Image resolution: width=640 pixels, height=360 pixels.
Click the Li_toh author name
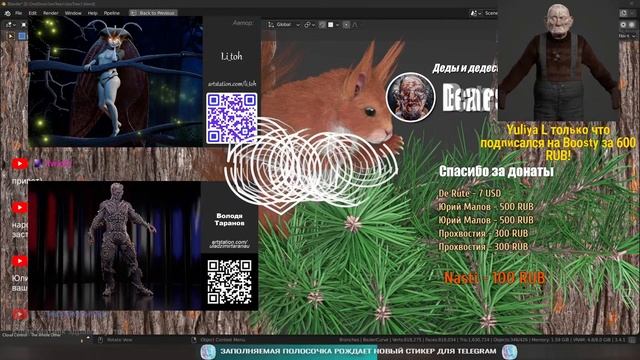[x=231, y=56]
